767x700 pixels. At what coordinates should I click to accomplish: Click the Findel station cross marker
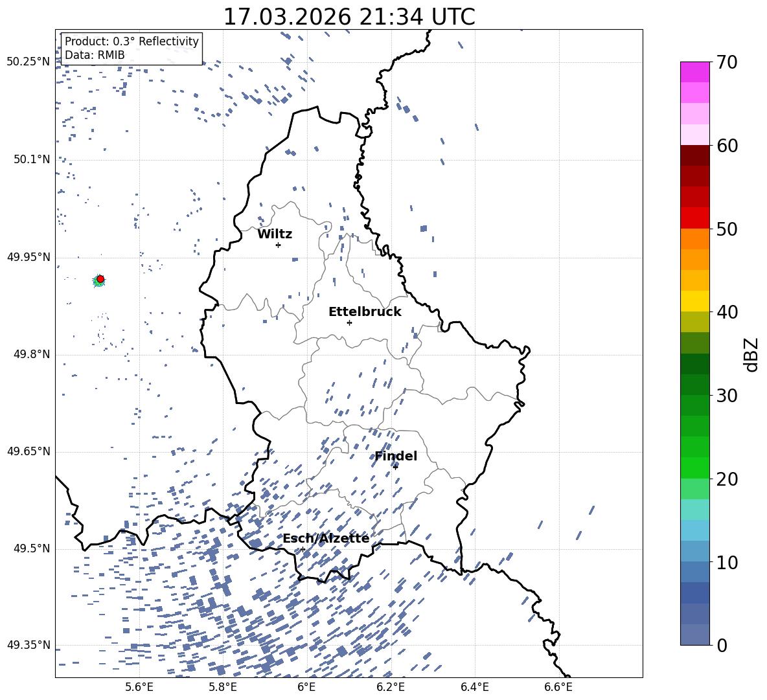point(395,467)
